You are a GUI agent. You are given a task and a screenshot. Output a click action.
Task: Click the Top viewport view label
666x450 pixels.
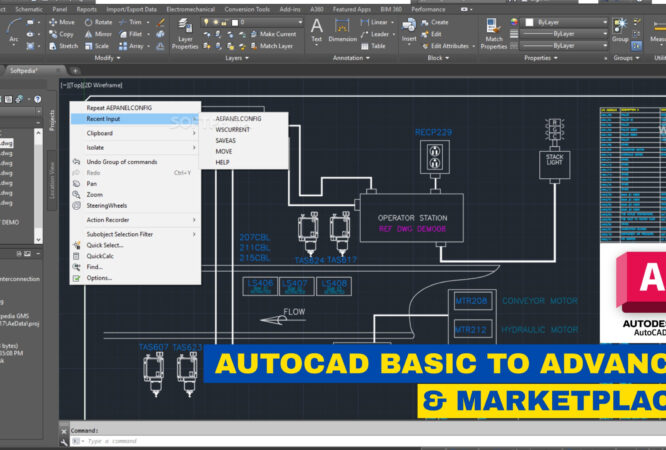point(76,85)
